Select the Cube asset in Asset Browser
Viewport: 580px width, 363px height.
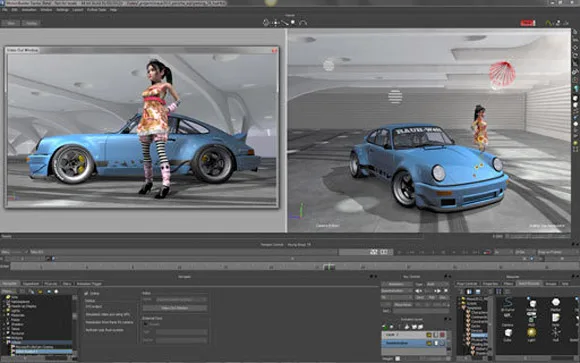508,333
